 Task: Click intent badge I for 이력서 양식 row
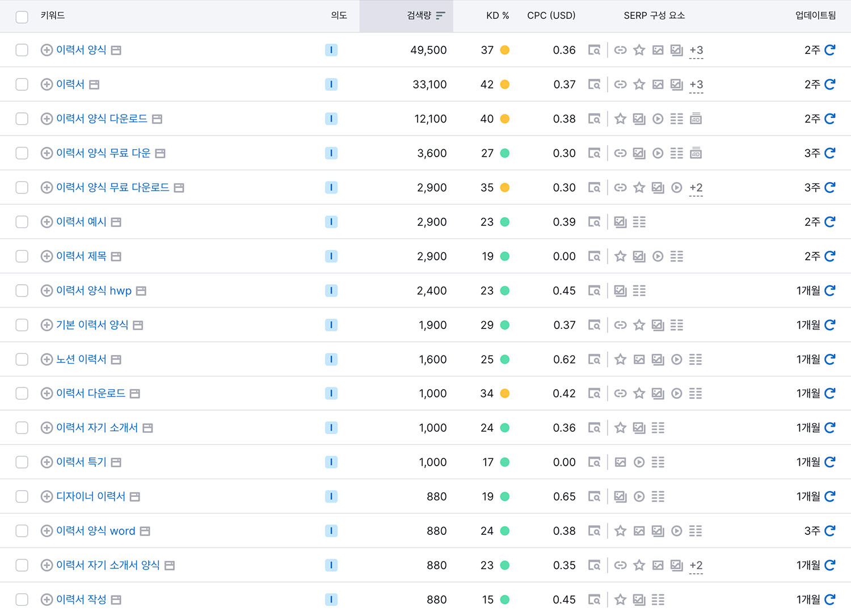tap(331, 50)
